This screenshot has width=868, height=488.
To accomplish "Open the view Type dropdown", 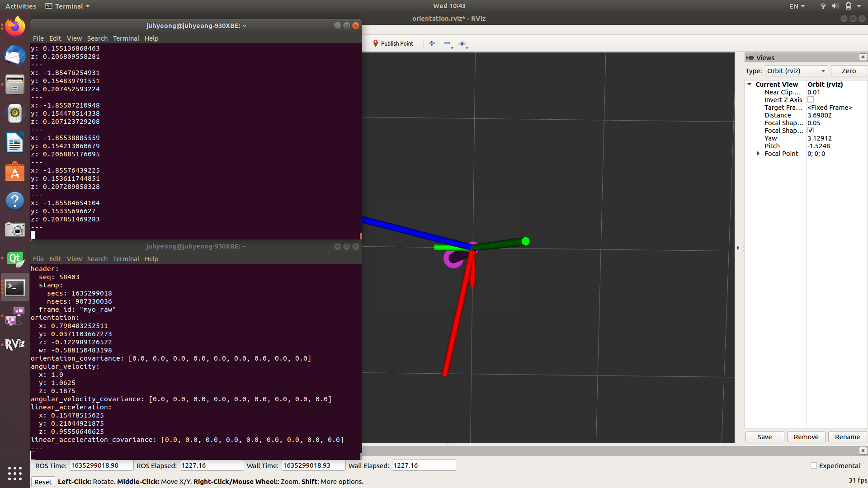I will tap(796, 71).
